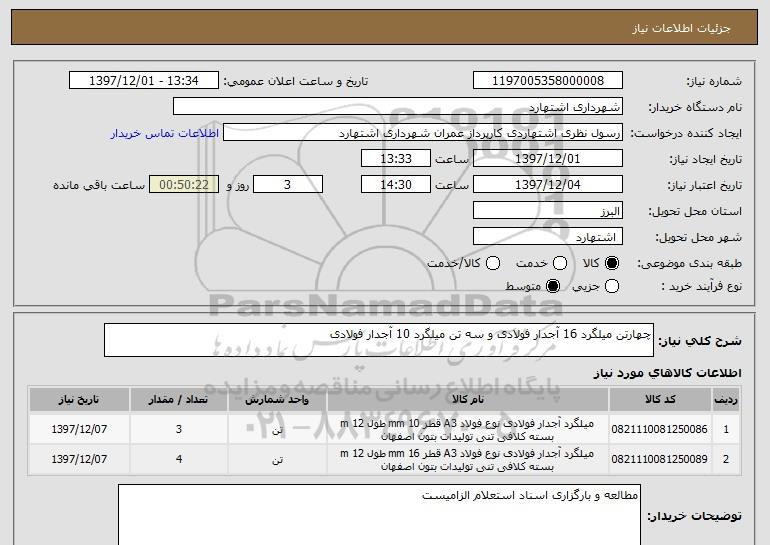Click the validity time field 14:30
The width and height of the screenshot is (770, 545).
click(396, 185)
